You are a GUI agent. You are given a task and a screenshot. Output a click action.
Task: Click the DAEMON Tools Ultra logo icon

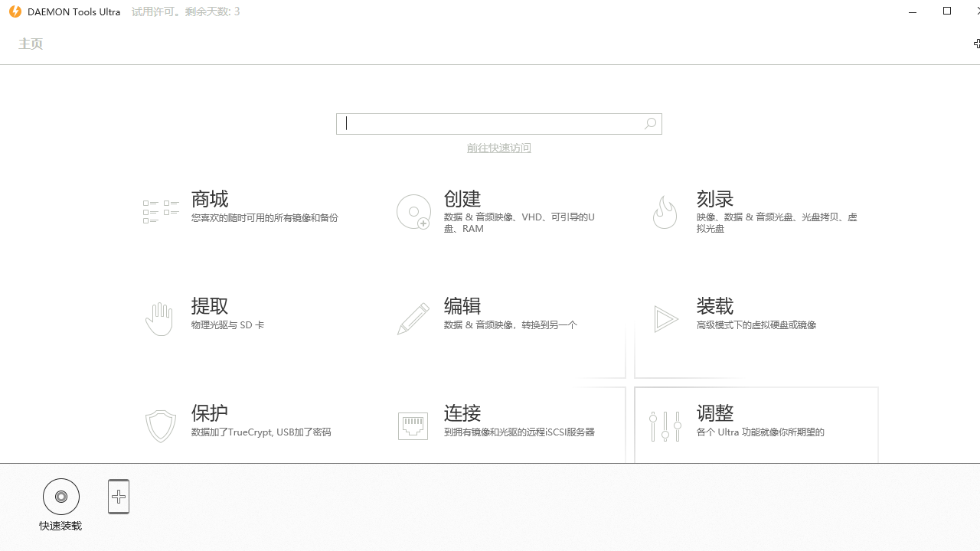(15, 11)
